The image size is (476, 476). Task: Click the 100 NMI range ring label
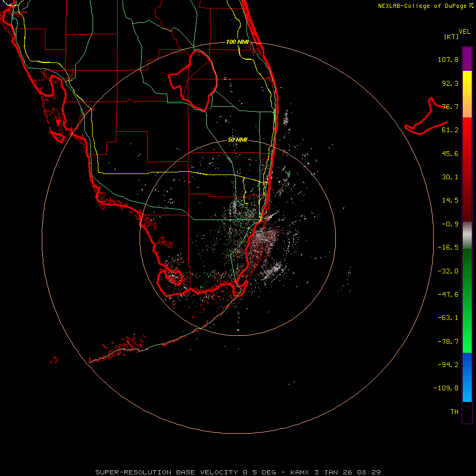point(237,42)
